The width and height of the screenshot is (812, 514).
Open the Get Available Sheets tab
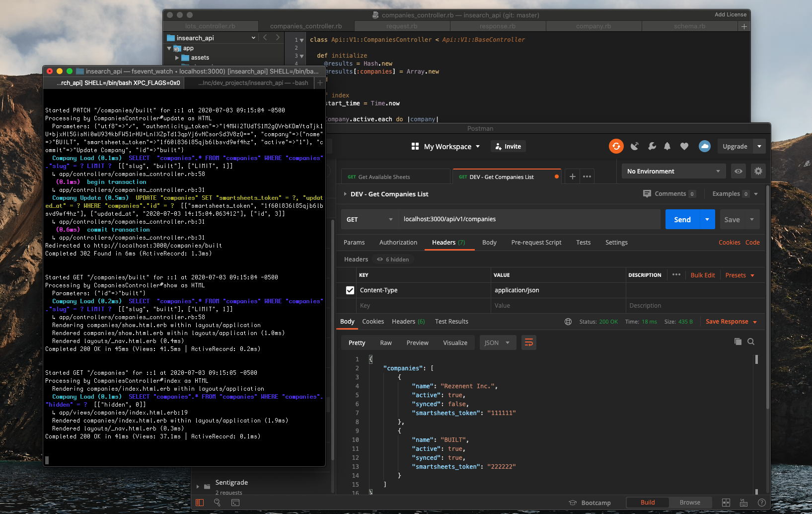[x=384, y=177]
